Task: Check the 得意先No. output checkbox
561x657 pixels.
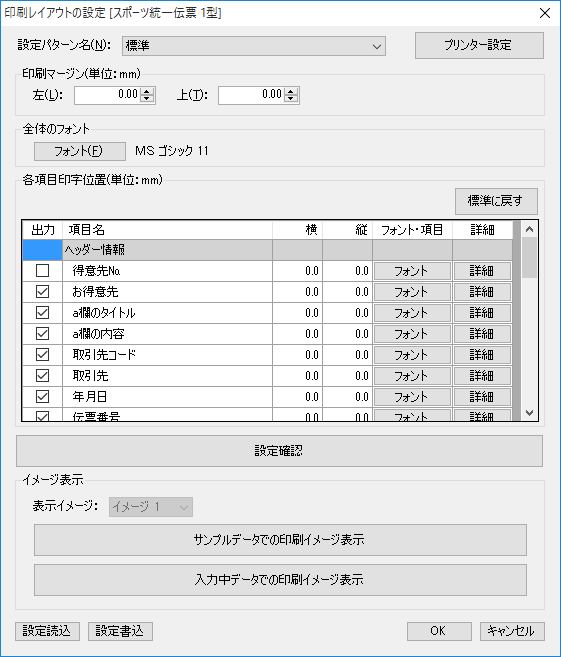Action: coord(42,271)
